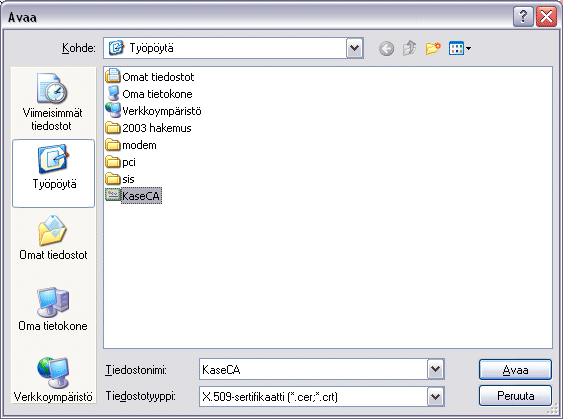Go back using the grey Back arrow icon
The height and width of the screenshot is (419, 563).
tap(386, 48)
